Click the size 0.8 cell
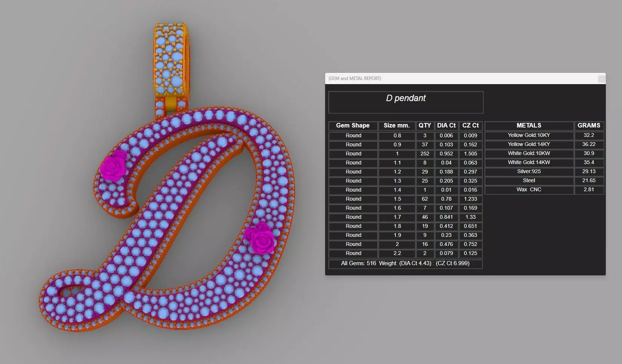 coord(397,136)
